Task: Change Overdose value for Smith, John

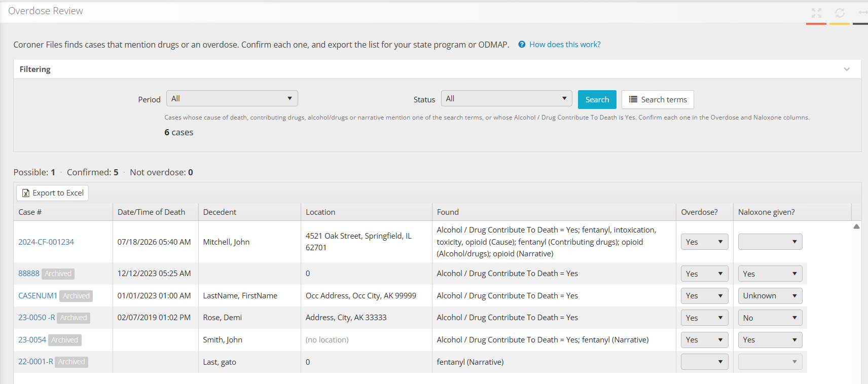Action: point(704,340)
